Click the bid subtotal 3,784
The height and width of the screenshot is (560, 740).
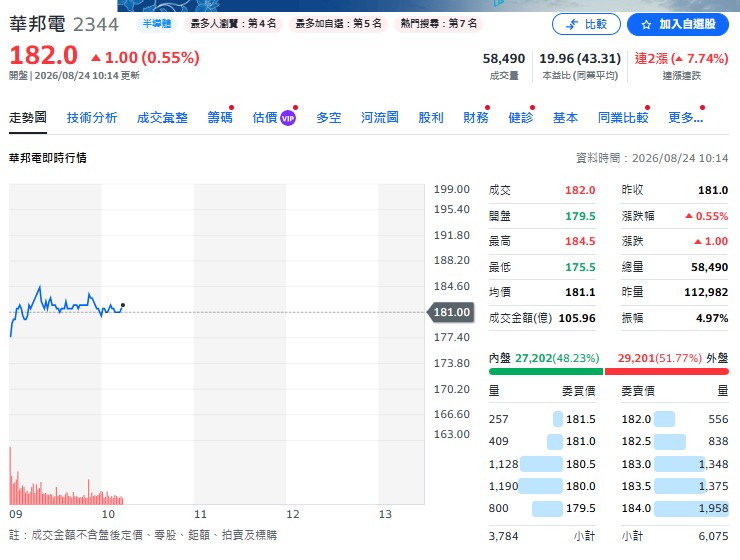click(504, 536)
